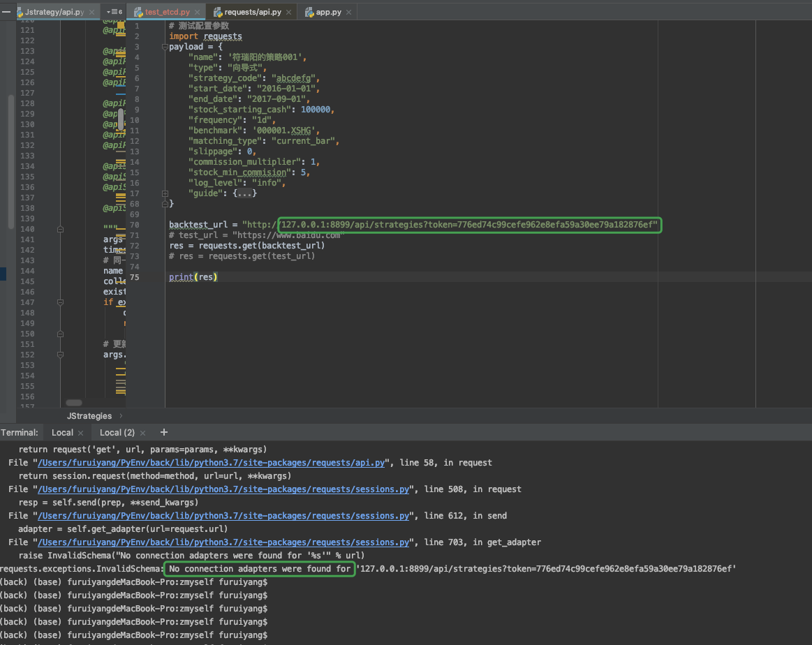812x645 pixels.
Task: Click the raise InvalidSchema traceback line
Action: point(191,556)
